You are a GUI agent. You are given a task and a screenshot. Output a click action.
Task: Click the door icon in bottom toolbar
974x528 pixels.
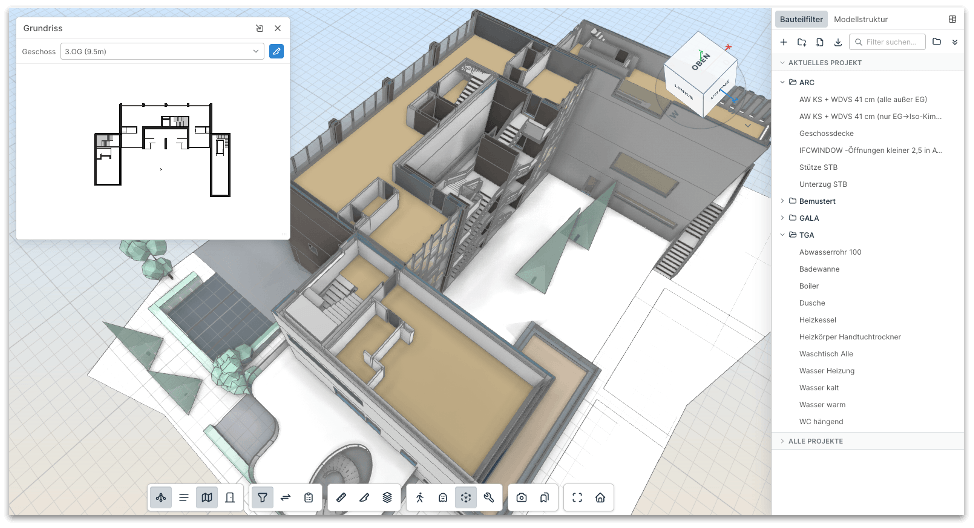230,498
